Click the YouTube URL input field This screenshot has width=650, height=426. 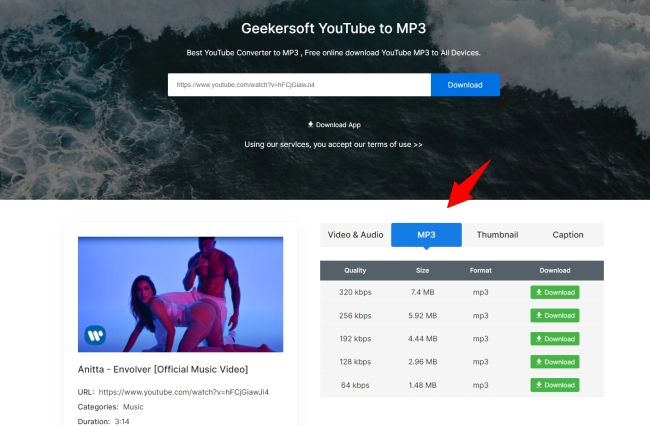(299, 85)
